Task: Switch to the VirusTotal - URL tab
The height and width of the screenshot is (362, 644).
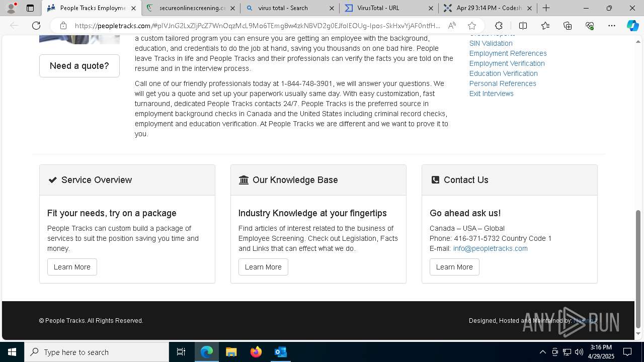Action: (389, 8)
